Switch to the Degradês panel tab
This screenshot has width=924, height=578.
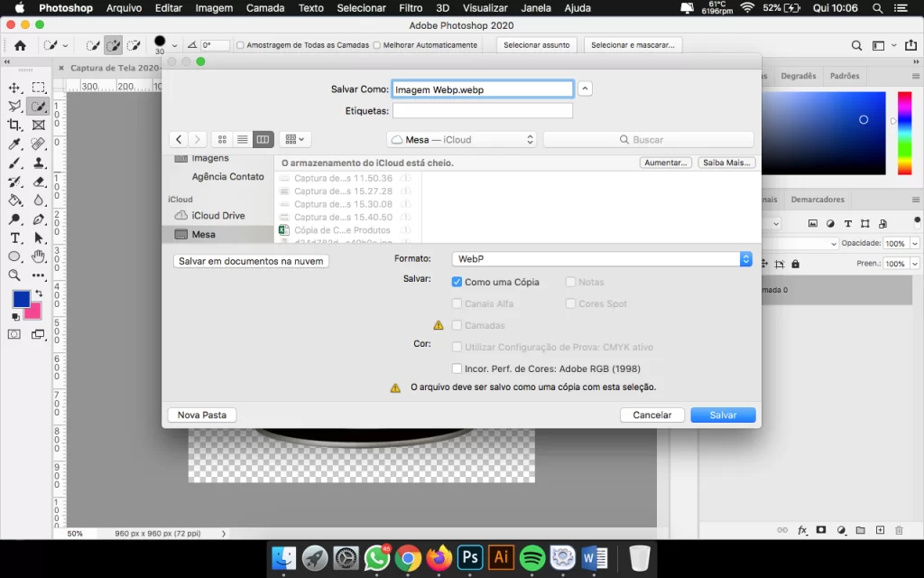click(798, 76)
